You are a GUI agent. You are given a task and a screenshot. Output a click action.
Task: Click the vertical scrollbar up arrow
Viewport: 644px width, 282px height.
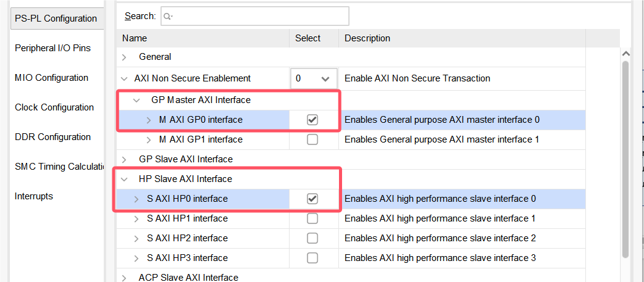627,54
